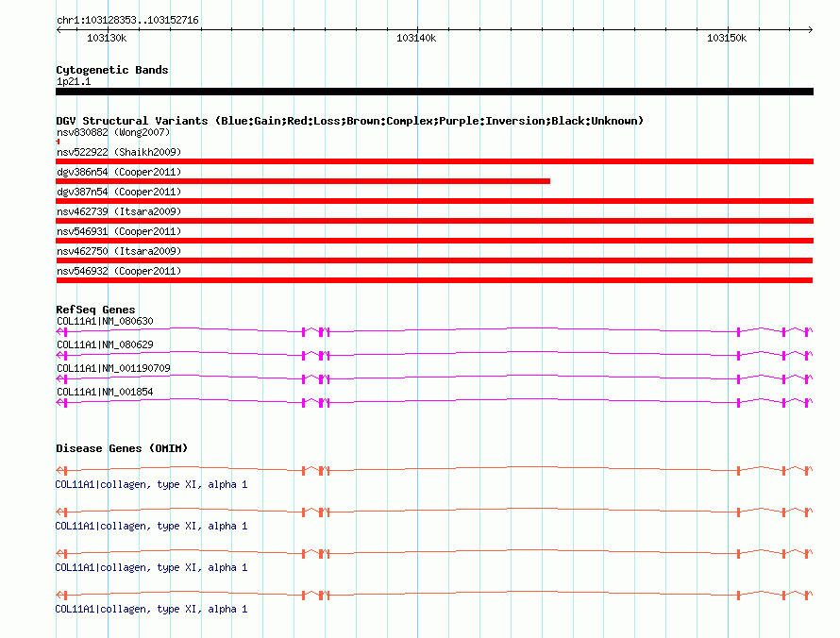840x638 pixels.
Task: Click the 103140k ruler tick label
Action: tap(416, 38)
